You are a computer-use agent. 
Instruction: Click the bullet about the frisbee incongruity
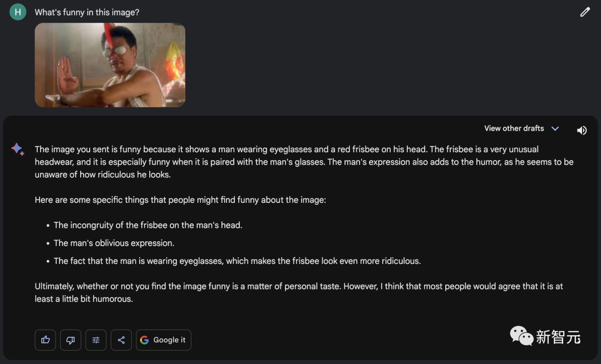[x=148, y=225]
